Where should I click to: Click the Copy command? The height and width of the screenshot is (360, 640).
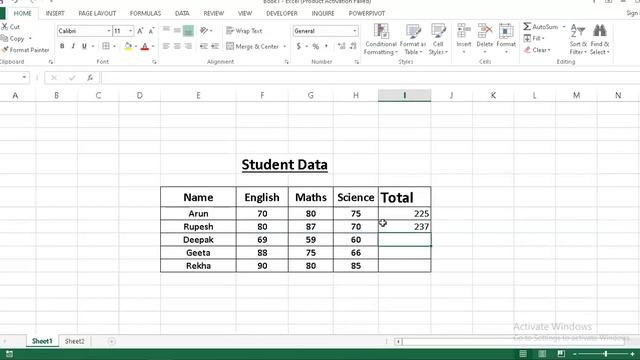[x=13, y=38]
